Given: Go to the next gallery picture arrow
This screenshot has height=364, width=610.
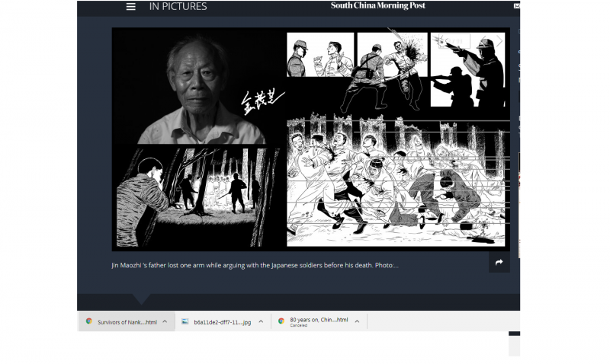Looking at the screenshot, I should [x=499, y=41].
